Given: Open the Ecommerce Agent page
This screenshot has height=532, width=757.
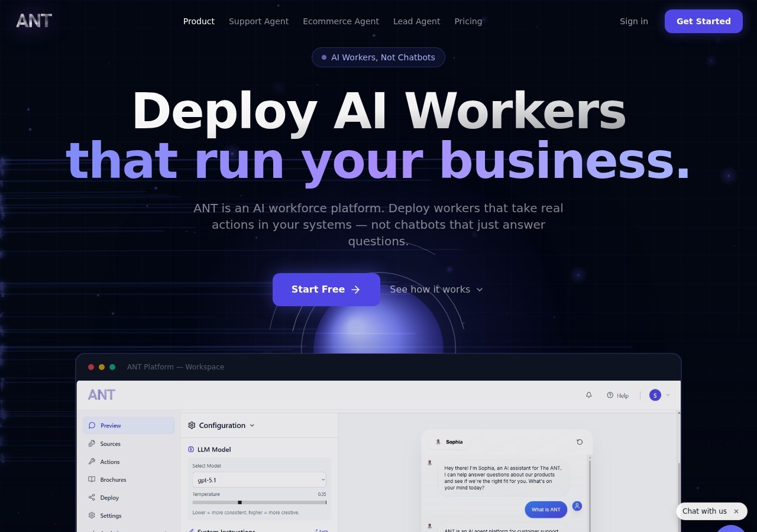Looking at the screenshot, I should coord(341,21).
